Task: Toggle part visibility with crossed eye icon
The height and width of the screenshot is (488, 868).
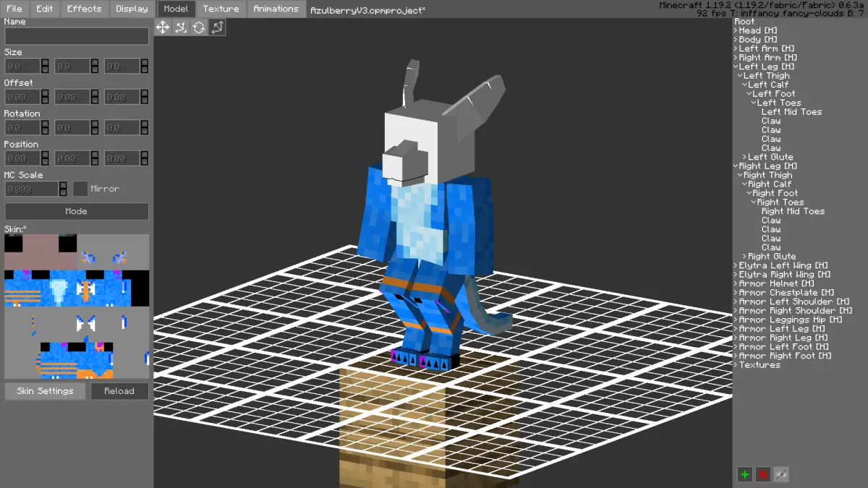Action: click(x=780, y=474)
